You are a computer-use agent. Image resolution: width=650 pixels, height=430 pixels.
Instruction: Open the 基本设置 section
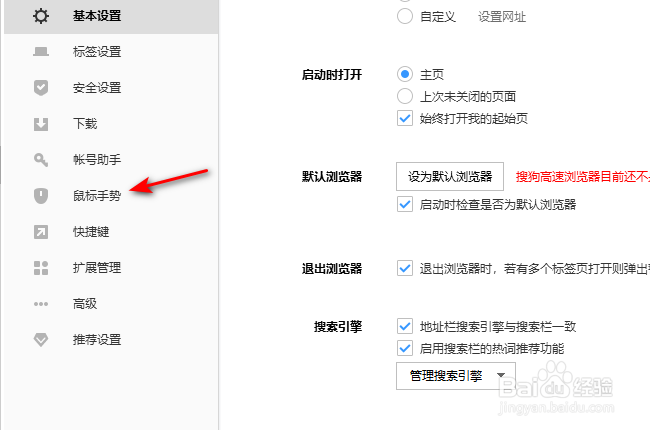click(x=111, y=16)
